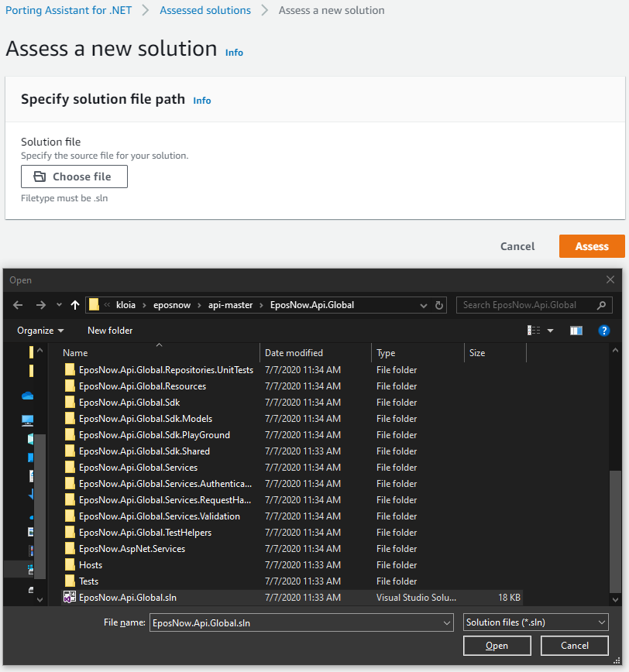This screenshot has width=629, height=672.
Task: Click the back navigation arrow
Action: (x=18, y=305)
